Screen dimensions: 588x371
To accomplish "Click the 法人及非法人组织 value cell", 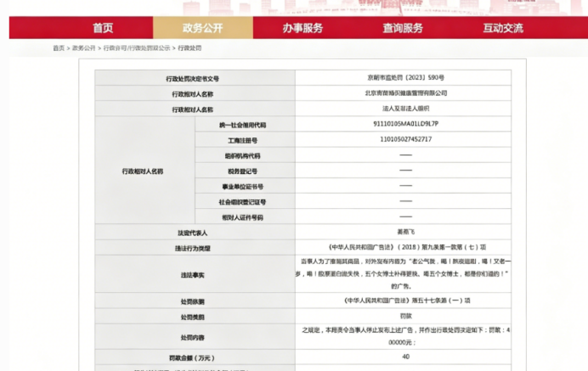I will (x=403, y=109).
